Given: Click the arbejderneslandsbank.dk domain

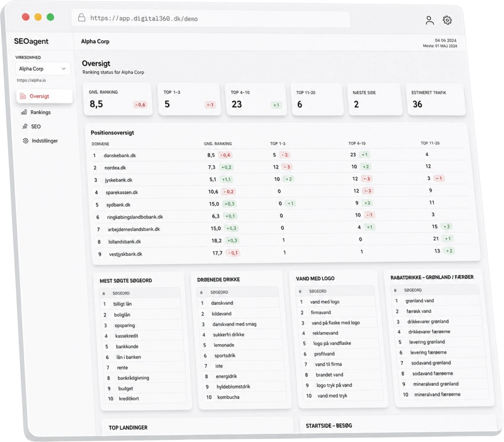Looking at the screenshot, I should (x=134, y=229).
